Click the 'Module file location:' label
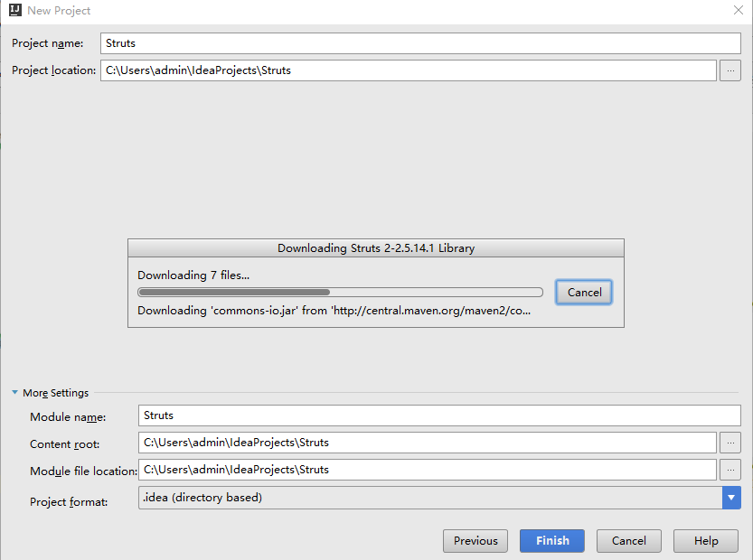Viewport: 753px width, 560px height. click(x=83, y=471)
